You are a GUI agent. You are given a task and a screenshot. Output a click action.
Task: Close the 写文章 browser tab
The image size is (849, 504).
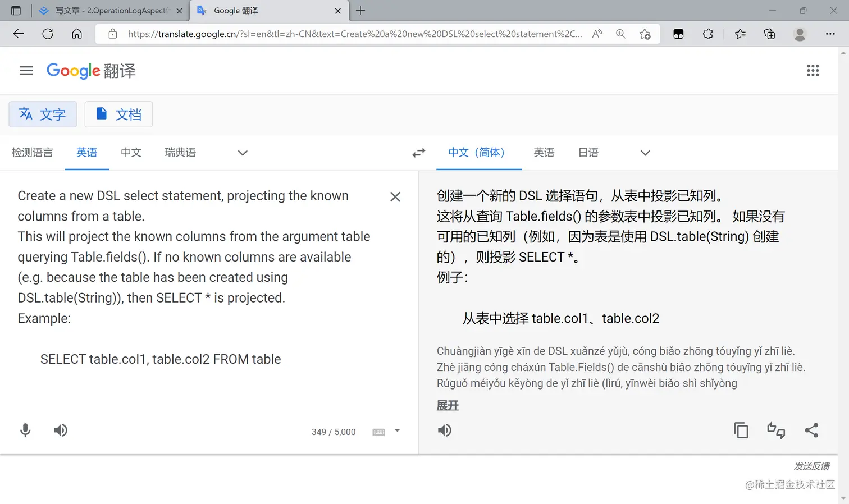[x=179, y=11]
